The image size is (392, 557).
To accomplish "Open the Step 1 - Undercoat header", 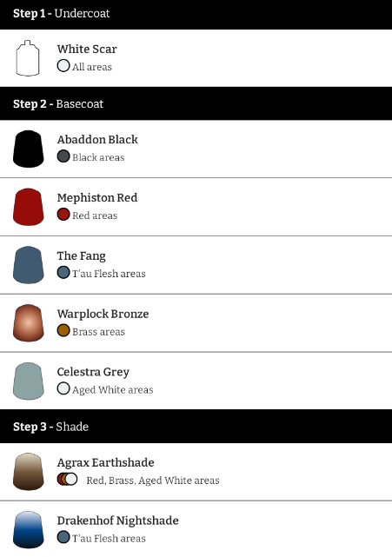I will point(196,14).
